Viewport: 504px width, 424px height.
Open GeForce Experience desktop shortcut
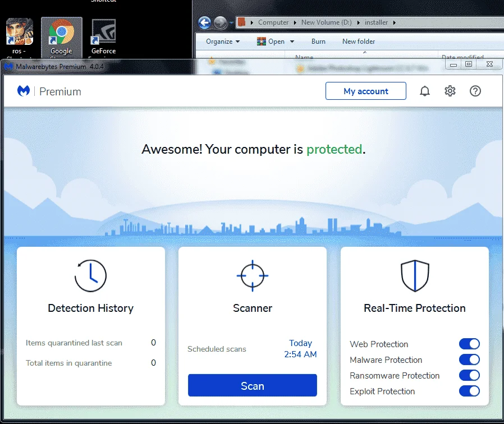pyautogui.click(x=103, y=37)
